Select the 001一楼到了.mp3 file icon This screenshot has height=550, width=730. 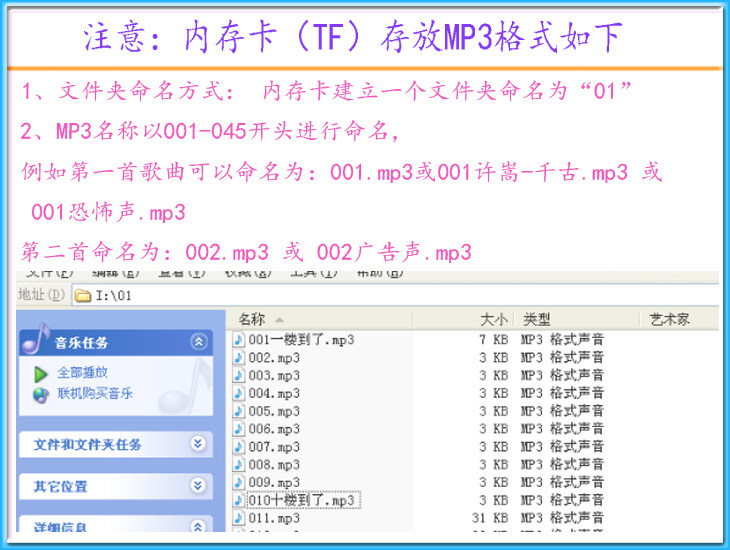pos(239,340)
